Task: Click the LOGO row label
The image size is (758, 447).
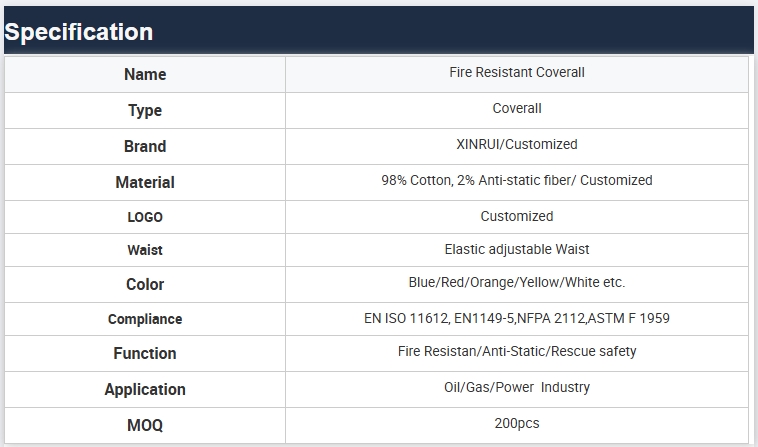Action: coord(145,217)
